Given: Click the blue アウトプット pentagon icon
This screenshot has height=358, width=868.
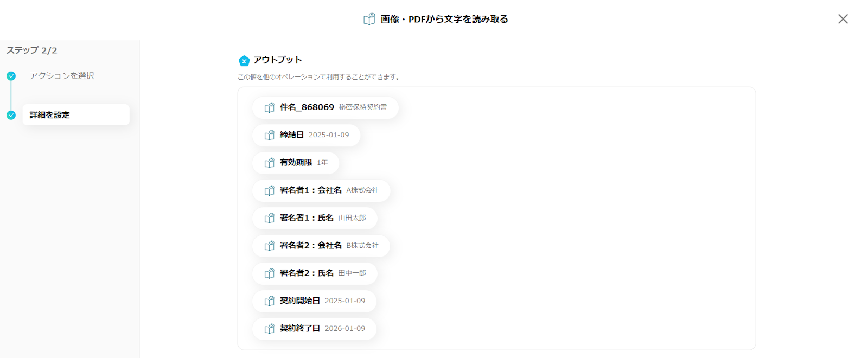Looking at the screenshot, I should tap(244, 61).
